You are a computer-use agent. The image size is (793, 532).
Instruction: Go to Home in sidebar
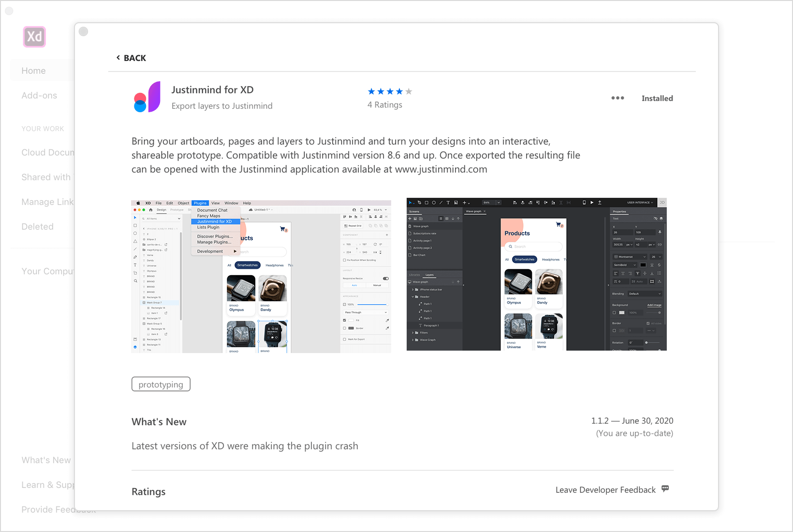tap(33, 71)
